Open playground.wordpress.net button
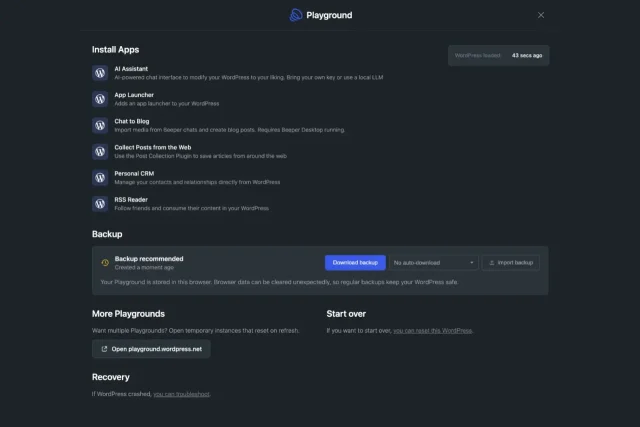The height and width of the screenshot is (427, 640). point(151,349)
